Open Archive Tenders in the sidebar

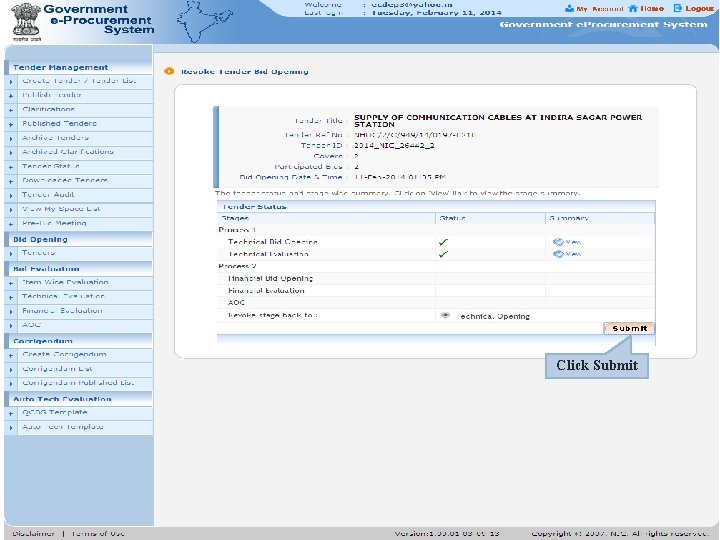[x=55, y=138]
